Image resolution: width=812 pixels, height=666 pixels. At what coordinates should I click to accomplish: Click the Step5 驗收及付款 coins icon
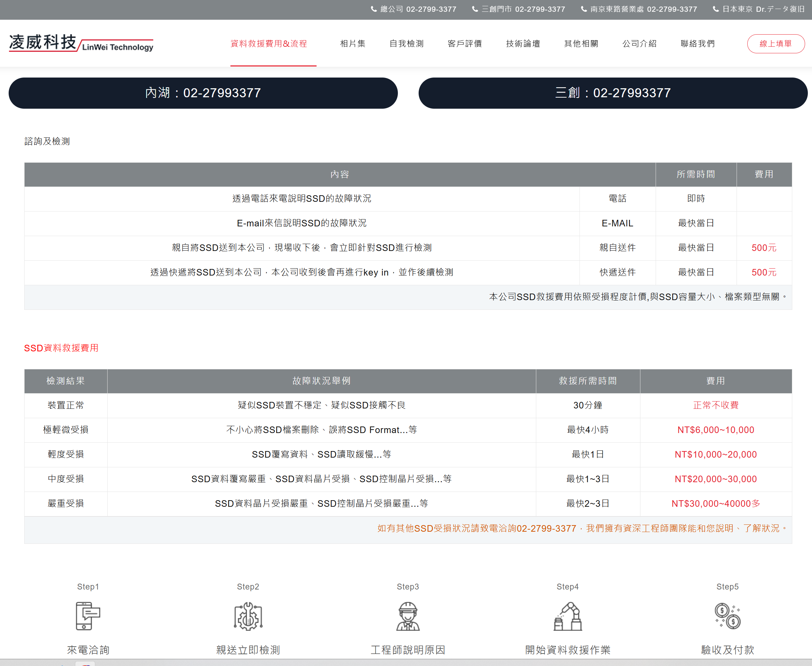[x=727, y=616]
